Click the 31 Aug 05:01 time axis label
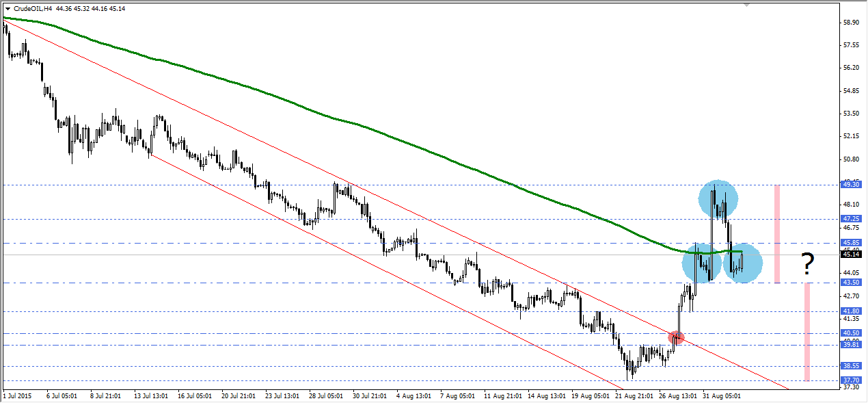868x403 pixels. pyautogui.click(x=721, y=395)
